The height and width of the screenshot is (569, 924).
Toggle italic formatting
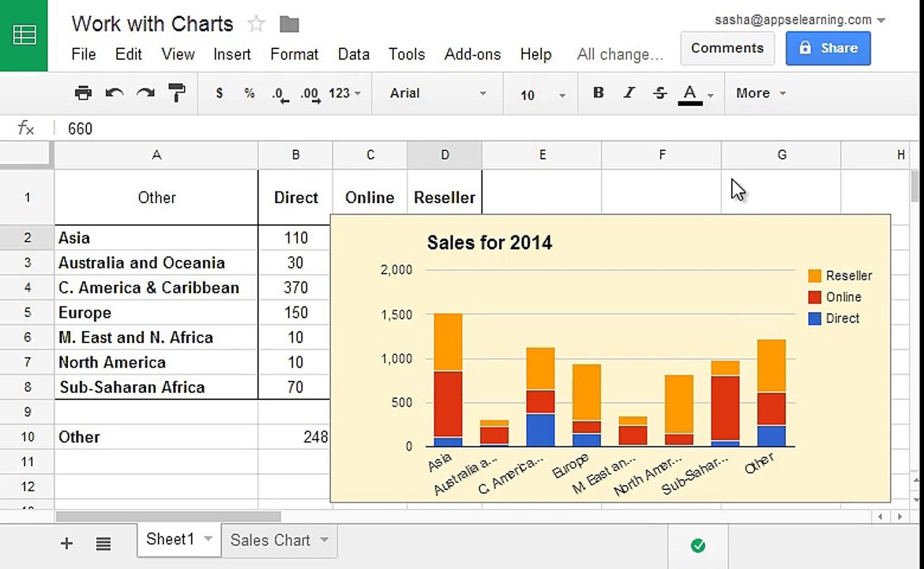tap(629, 92)
